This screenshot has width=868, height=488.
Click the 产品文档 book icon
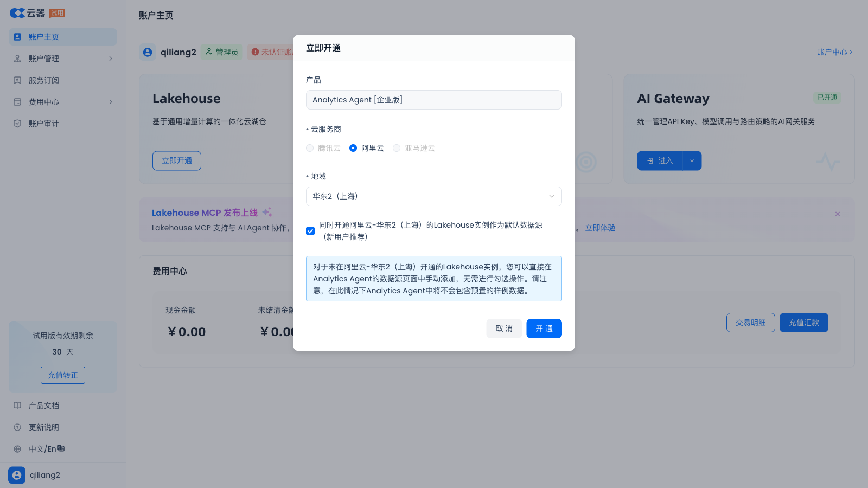tap(17, 406)
